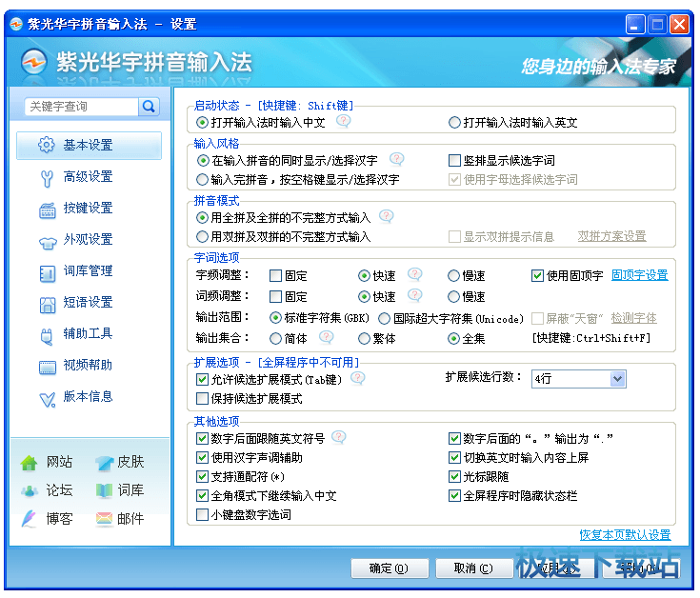Click the 论坛 people icon

tap(30, 491)
